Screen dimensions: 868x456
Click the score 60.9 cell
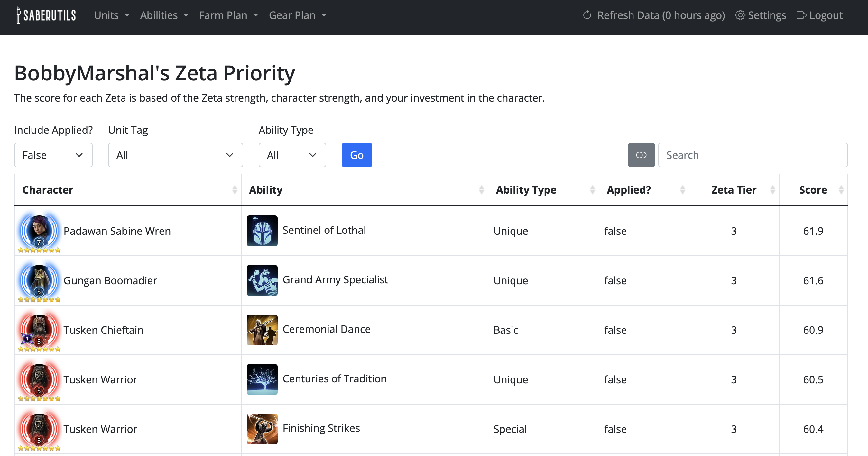pos(813,330)
